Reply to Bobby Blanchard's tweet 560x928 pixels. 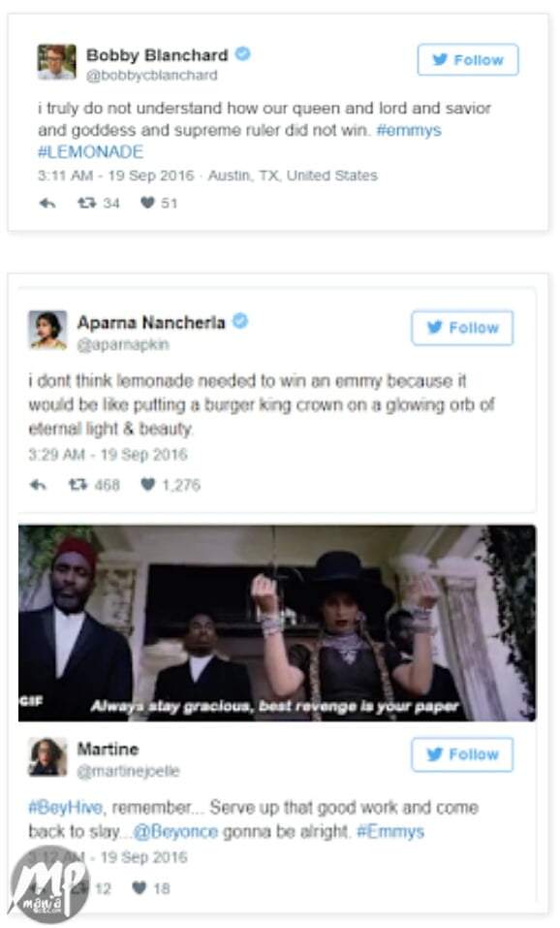click(x=47, y=204)
